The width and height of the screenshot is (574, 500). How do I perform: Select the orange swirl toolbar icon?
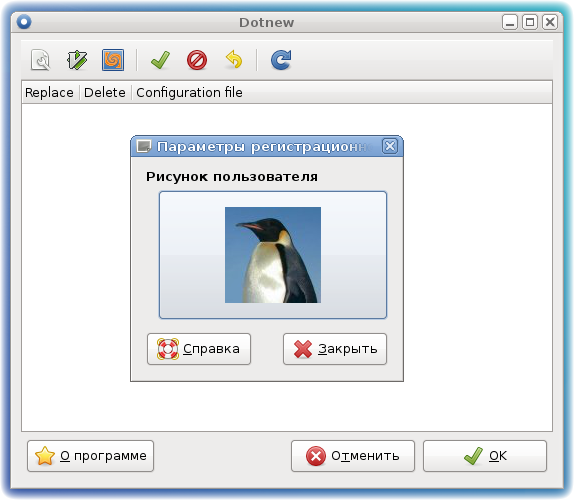[113, 60]
